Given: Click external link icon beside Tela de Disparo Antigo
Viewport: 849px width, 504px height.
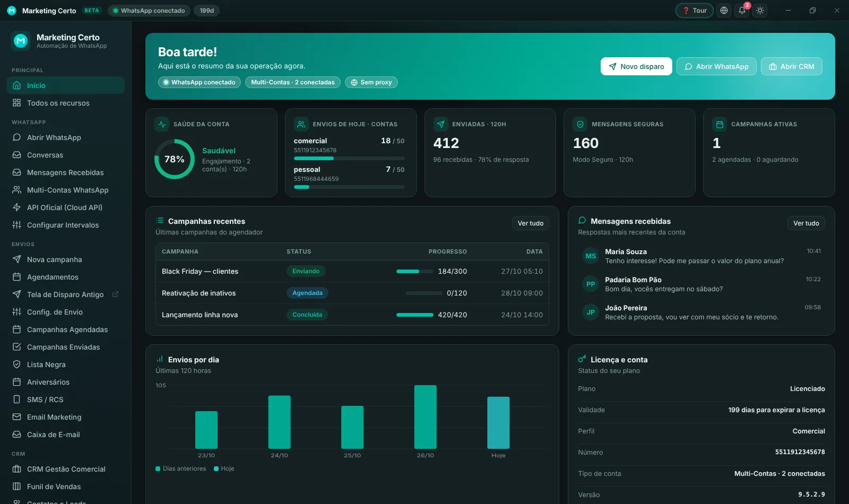Looking at the screenshot, I should (x=115, y=294).
